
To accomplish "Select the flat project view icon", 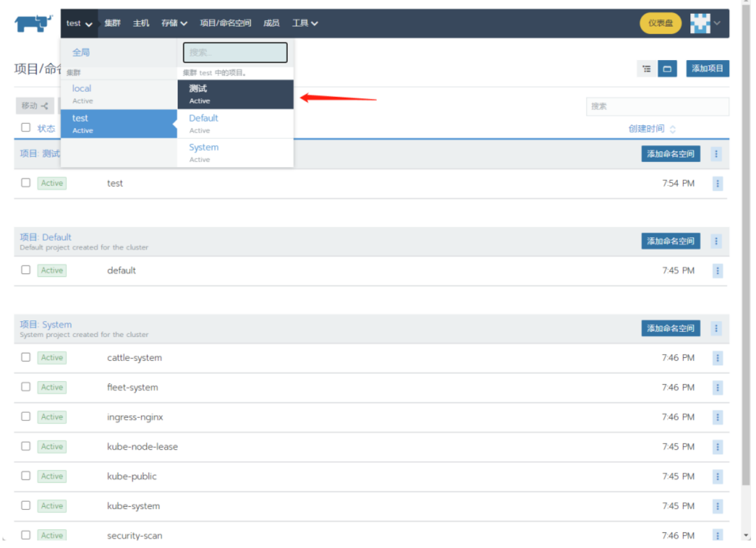I will (667, 69).
